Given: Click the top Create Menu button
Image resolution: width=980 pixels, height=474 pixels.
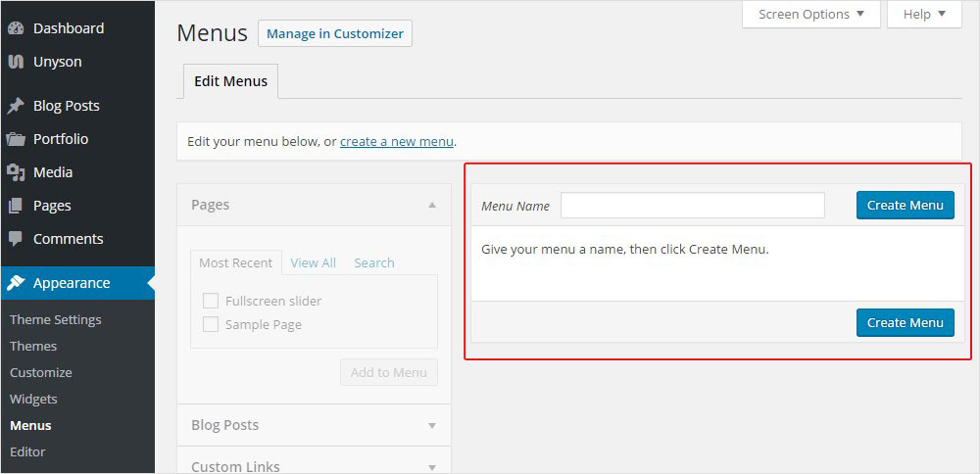Looking at the screenshot, I should (905, 205).
